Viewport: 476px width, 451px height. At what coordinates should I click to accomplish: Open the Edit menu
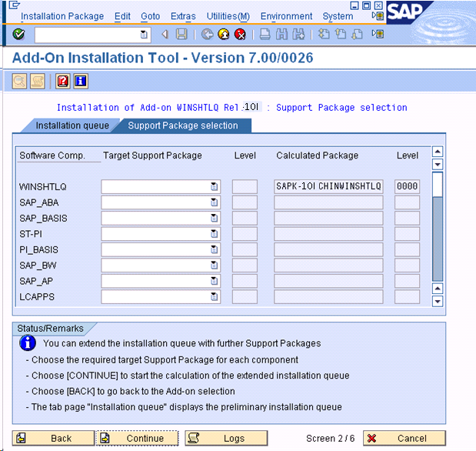pos(122,16)
